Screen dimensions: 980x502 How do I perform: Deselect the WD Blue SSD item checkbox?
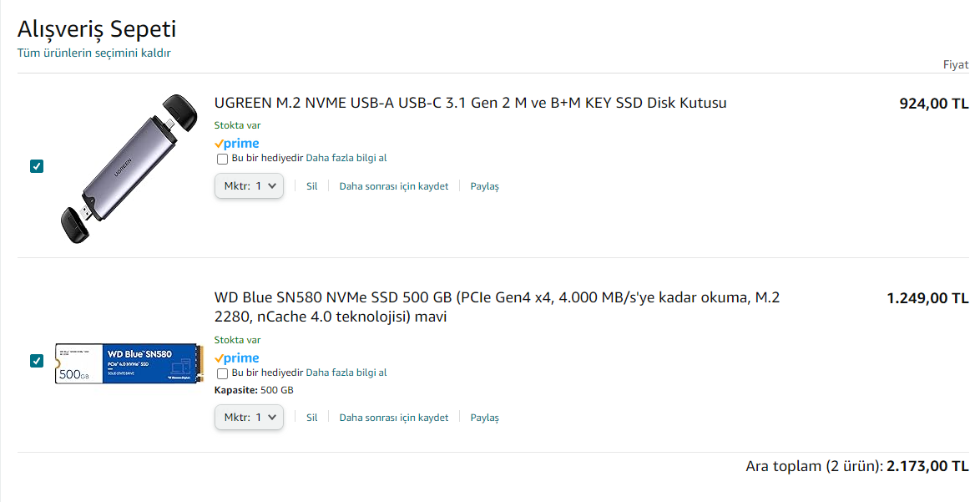(37, 361)
